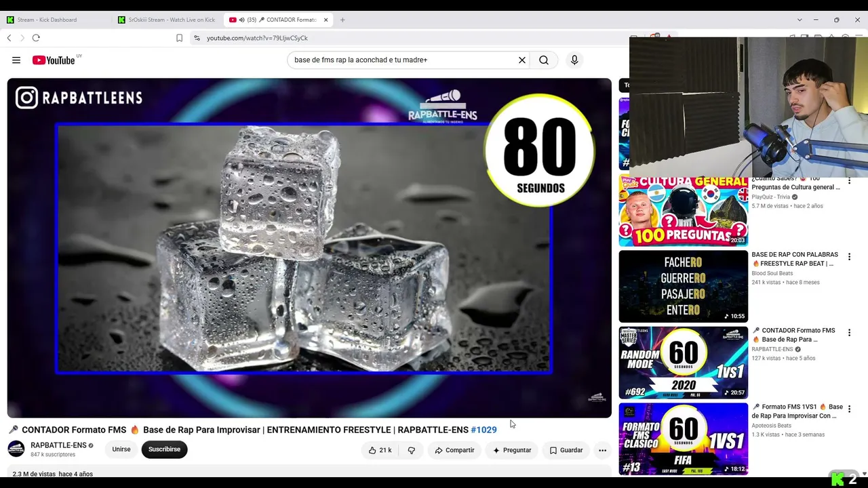Open the sidebar CONTADOR Formato FMS title
Viewport: 868px width, 488px height.
[x=793, y=335]
